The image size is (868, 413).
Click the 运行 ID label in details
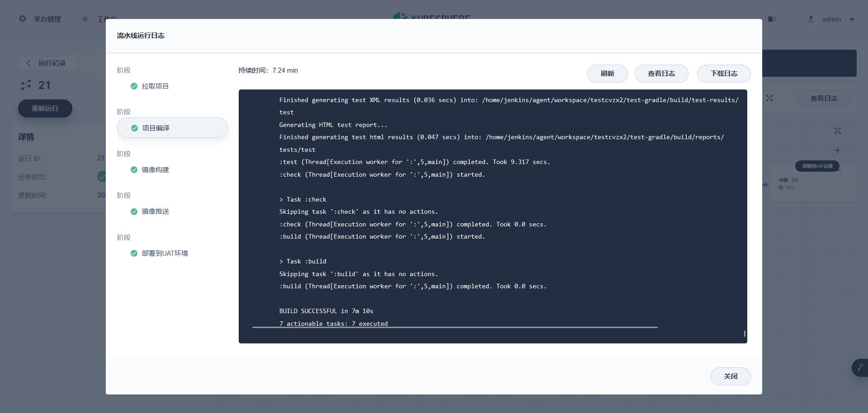point(30,159)
